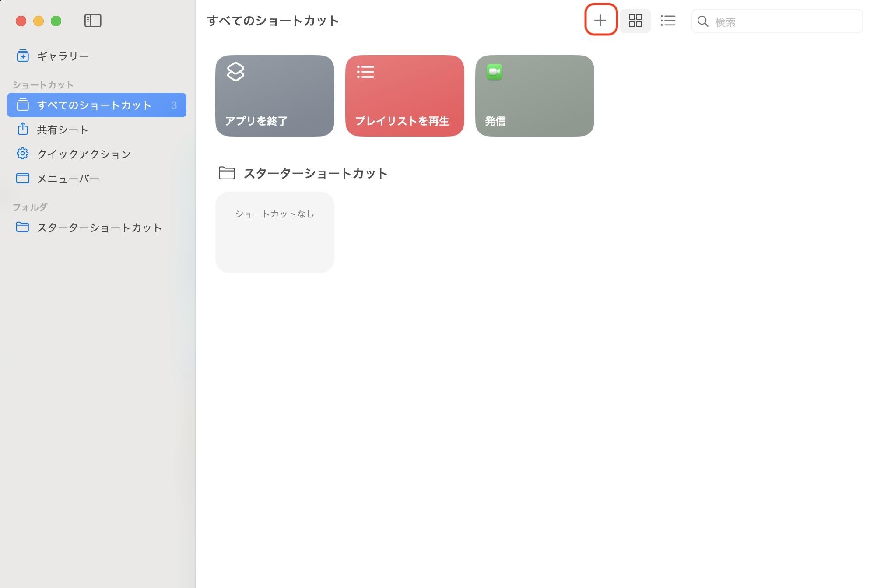Click the list icon on プレイリストを再生
The image size is (870, 588).
coord(365,72)
